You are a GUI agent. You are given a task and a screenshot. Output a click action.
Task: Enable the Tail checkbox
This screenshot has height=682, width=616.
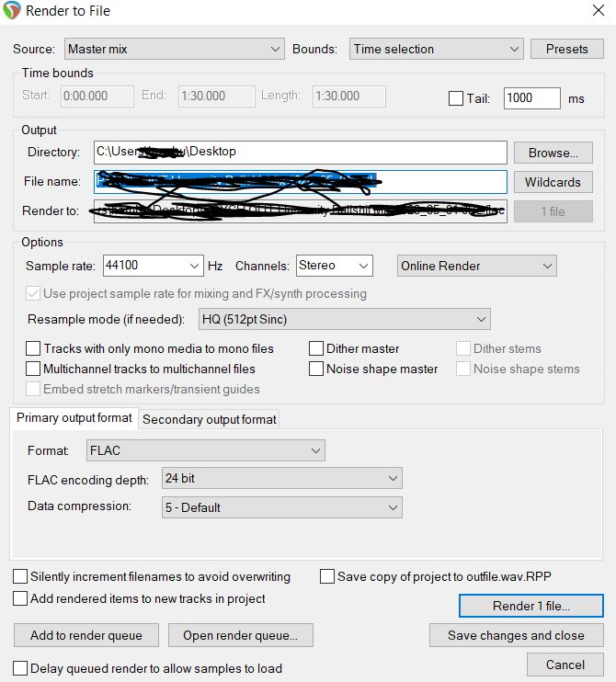coord(455,98)
